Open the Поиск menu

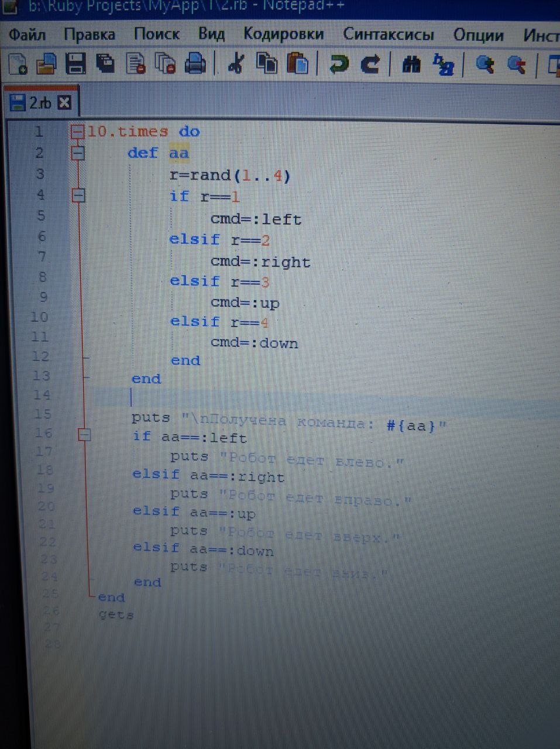point(156,35)
